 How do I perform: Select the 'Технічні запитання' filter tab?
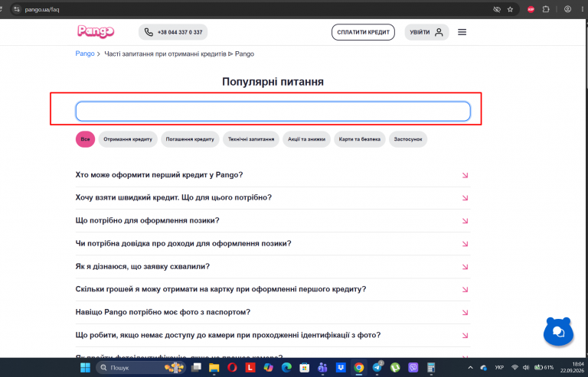click(251, 139)
